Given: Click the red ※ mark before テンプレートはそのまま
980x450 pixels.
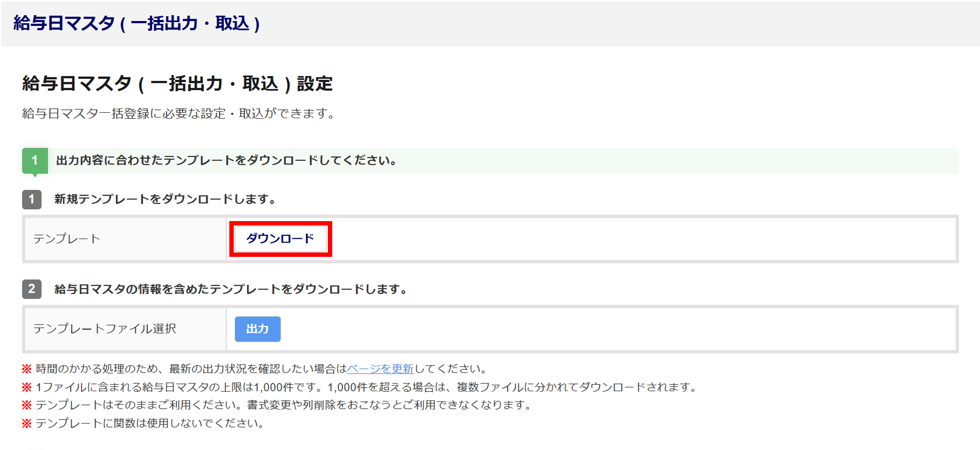Looking at the screenshot, I should coord(27,405).
